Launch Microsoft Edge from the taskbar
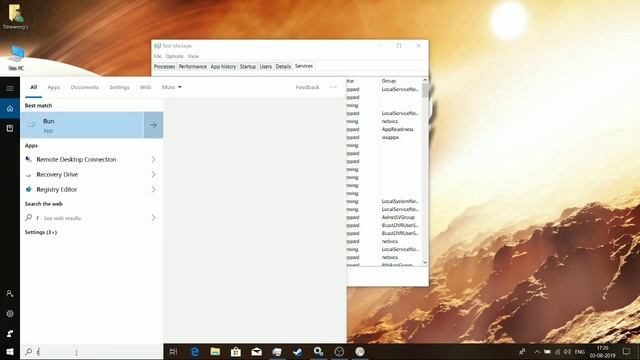This screenshot has width=640, height=360. point(195,351)
